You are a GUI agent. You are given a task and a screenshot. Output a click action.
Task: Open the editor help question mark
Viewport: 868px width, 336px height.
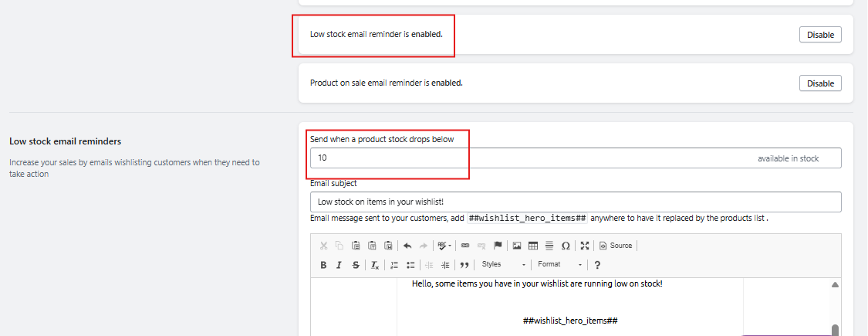pos(597,264)
